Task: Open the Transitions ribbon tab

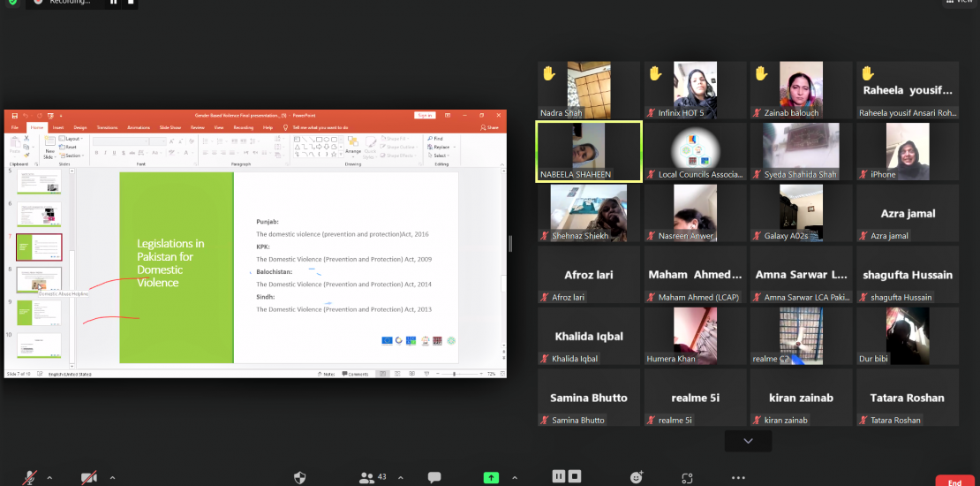Action: click(x=107, y=127)
